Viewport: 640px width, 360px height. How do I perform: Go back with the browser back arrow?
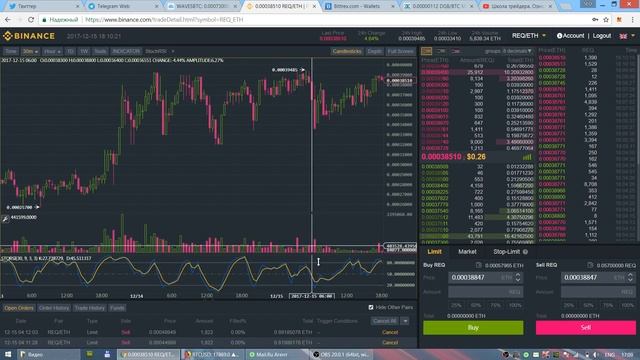8,20
